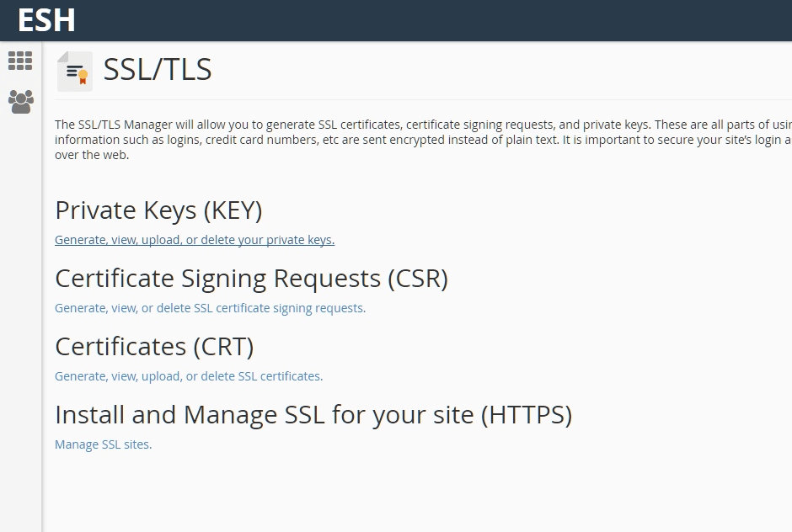Click the empty left sidebar area below icons
The height and width of the screenshot is (532, 792).
click(x=21, y=323)
